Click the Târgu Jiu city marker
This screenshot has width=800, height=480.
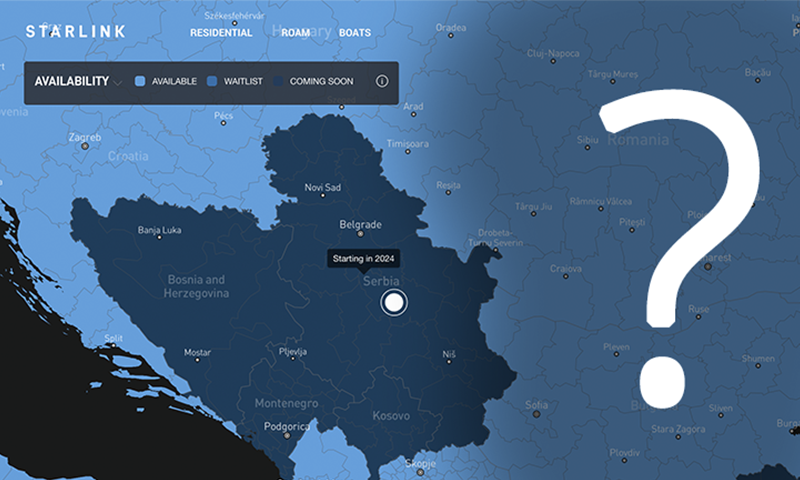(534, 214)
